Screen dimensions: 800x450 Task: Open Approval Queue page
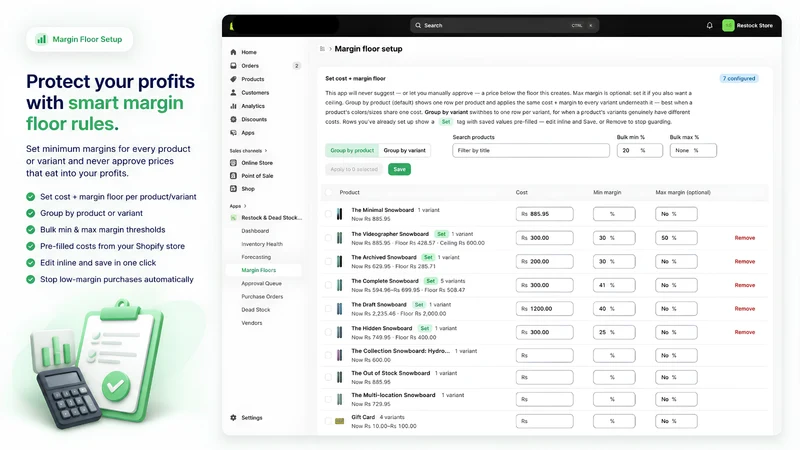coord(261,283)
